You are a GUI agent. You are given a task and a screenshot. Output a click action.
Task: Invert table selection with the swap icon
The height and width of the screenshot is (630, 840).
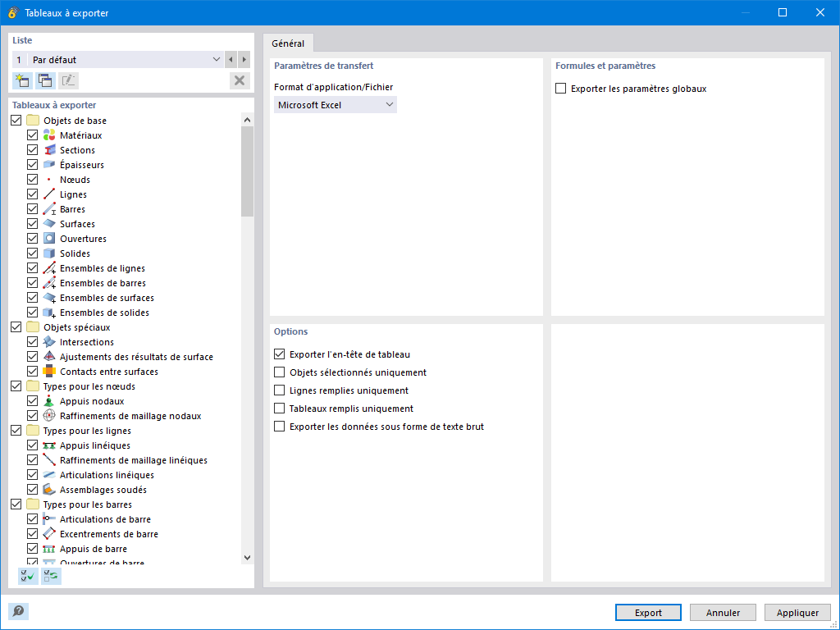[50, 576]
